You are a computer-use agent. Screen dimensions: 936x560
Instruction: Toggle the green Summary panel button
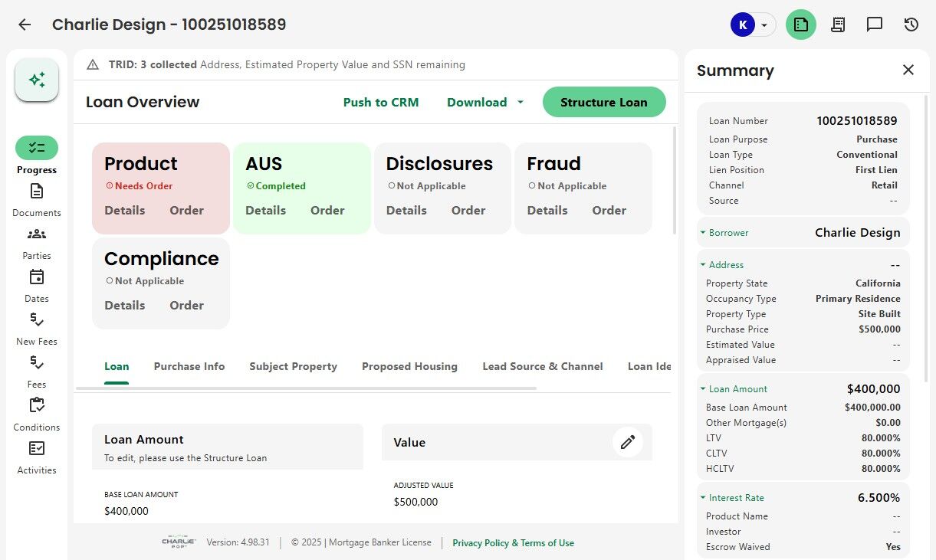tap(800, 25)
